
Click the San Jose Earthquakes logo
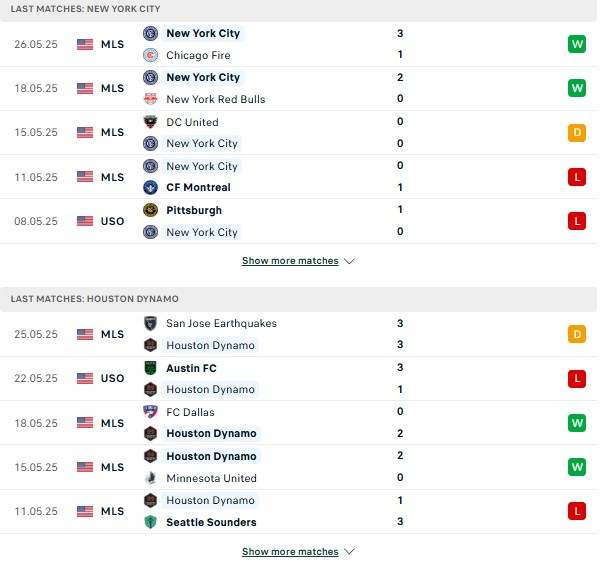(x=150, y=323)
